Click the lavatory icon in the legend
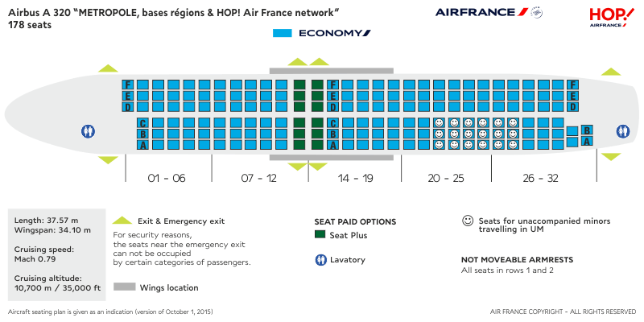The height and width of the screenshot is (322, 644). click(320, 260)
